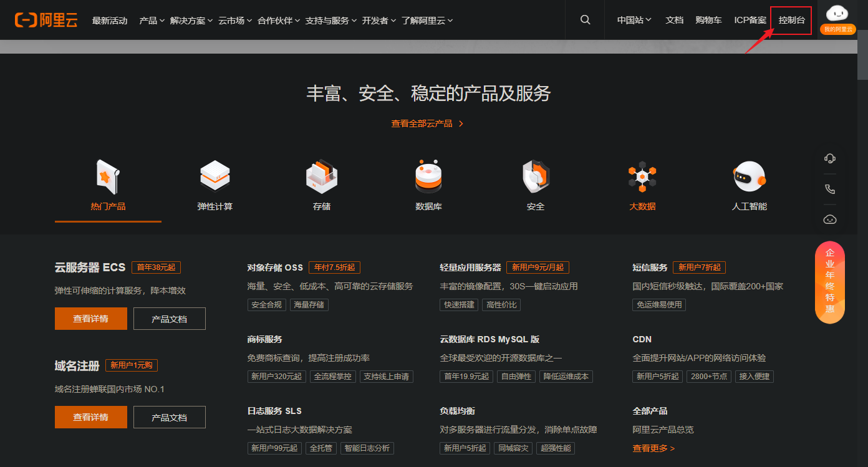Select the 大数据 hexagon icon

coord(642,176)
